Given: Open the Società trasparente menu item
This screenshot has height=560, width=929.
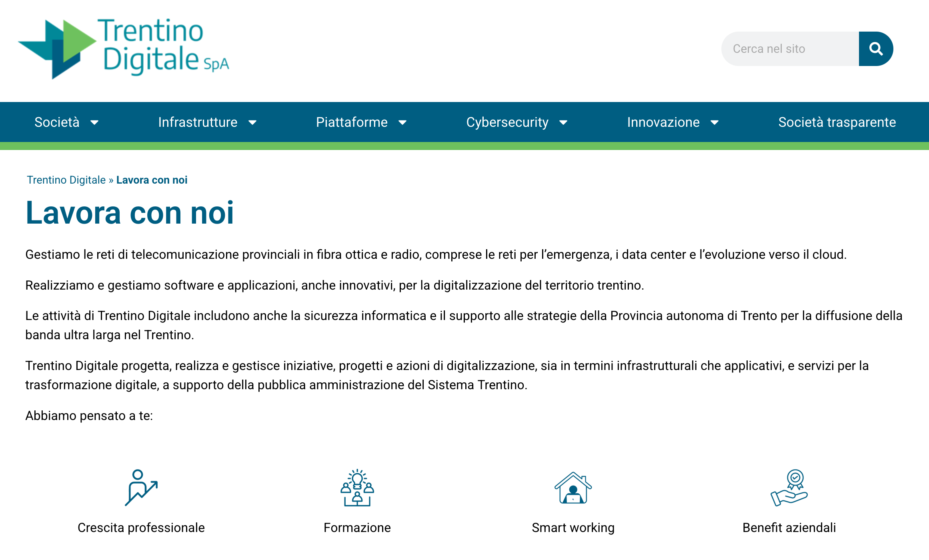Looking at the screenshot, I should 837,122.
